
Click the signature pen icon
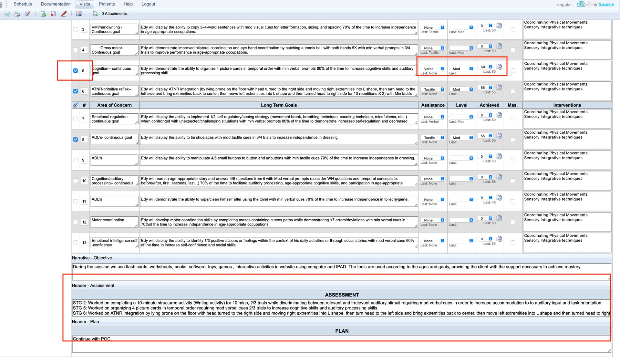tap(64, 14)
